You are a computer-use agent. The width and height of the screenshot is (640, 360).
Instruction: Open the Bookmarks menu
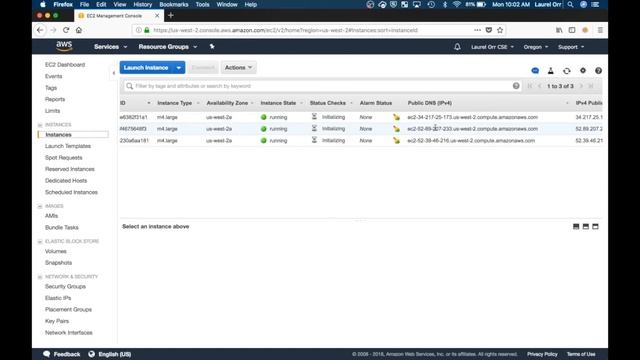coord(173,4)
